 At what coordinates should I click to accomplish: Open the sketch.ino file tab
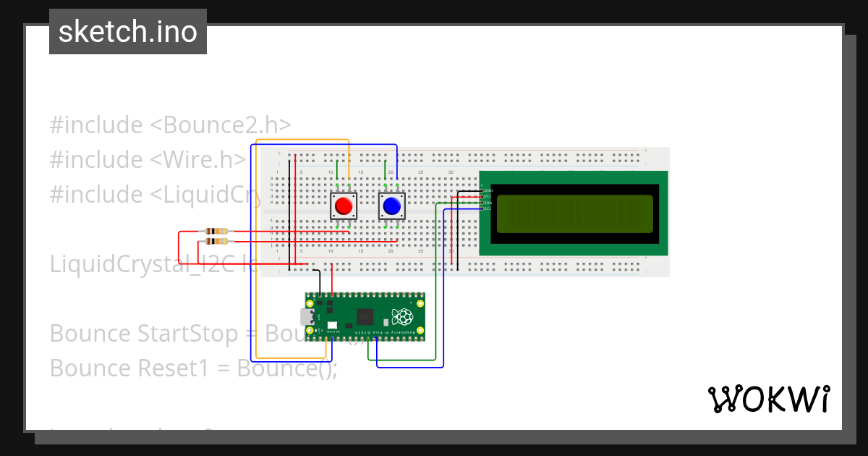(x=127, y=31)
